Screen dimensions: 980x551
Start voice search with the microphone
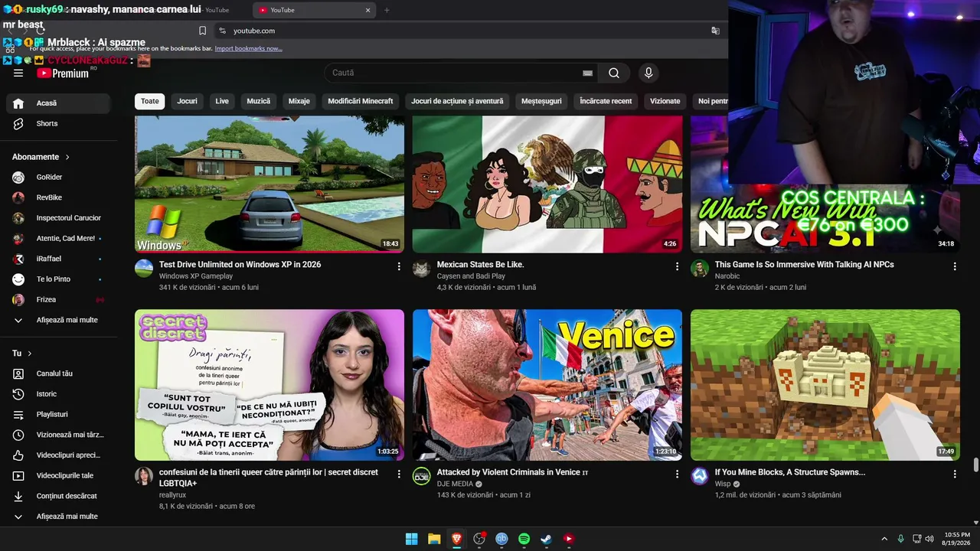[x=648, y=73]
